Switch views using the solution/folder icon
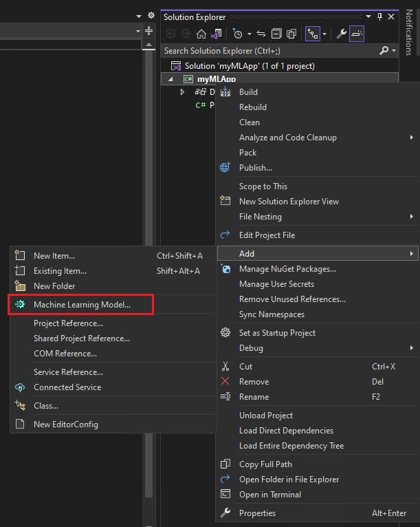The height and width of the screenshot is (527, 420). click(217, 34)
